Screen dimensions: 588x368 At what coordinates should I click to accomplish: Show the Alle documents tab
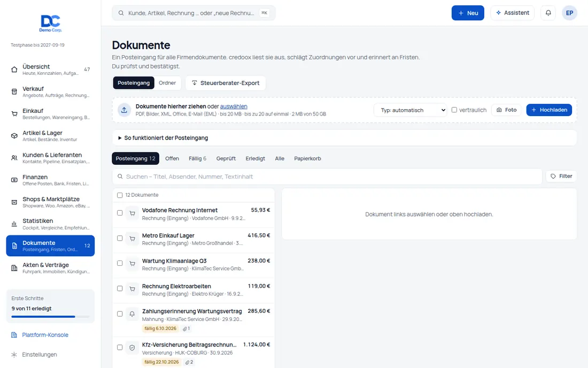click(x=280, y=158)
